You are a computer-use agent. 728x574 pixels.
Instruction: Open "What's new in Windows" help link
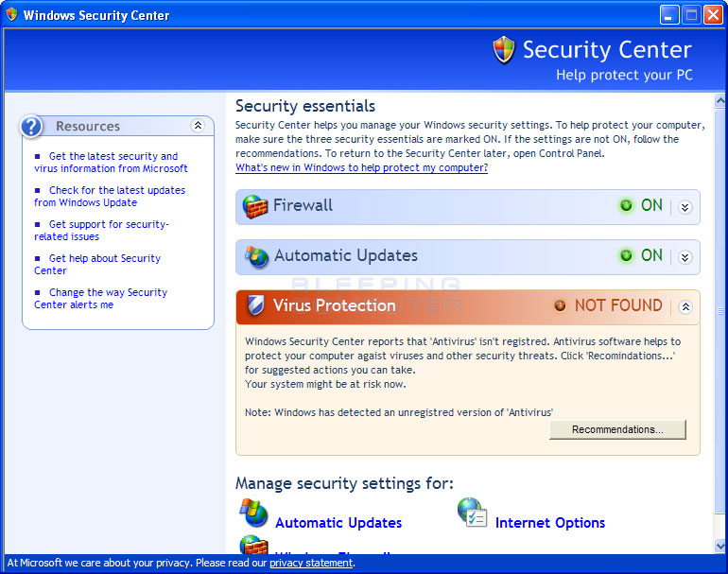pyautogui.click(x=362, y=167)
